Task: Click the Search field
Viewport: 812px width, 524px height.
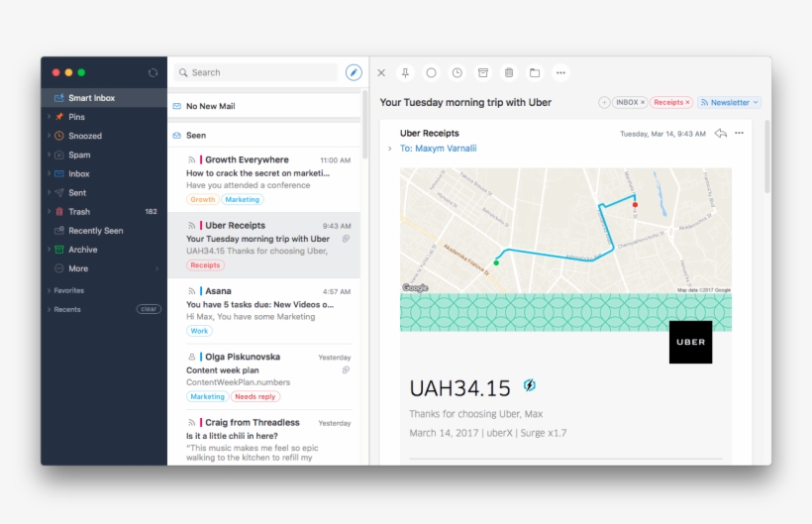Action: (259, 72)
